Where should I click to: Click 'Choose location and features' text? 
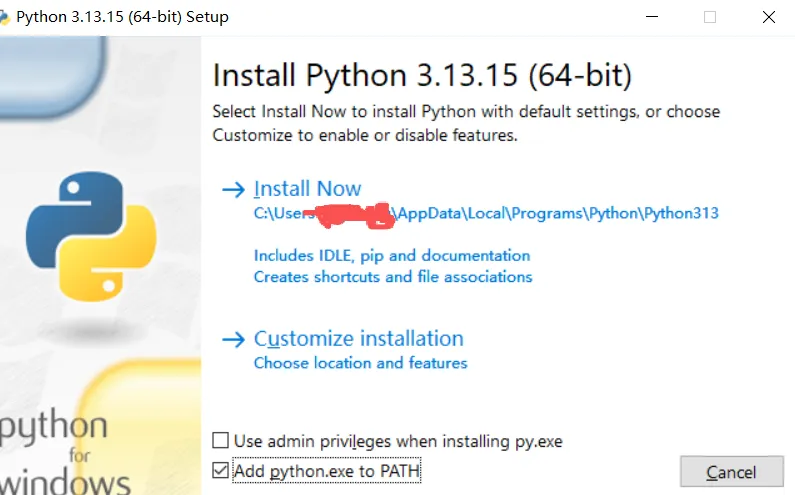click(x=360, y=363)
